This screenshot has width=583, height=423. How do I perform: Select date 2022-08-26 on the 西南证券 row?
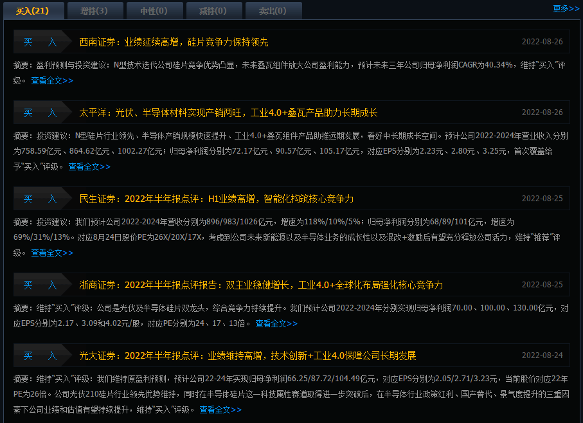(542, 41)
